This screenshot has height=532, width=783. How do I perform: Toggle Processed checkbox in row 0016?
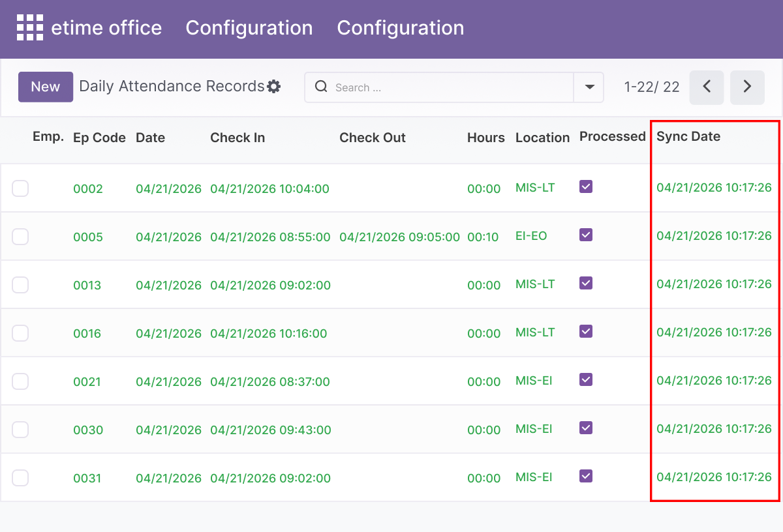[x=586, y=331]
